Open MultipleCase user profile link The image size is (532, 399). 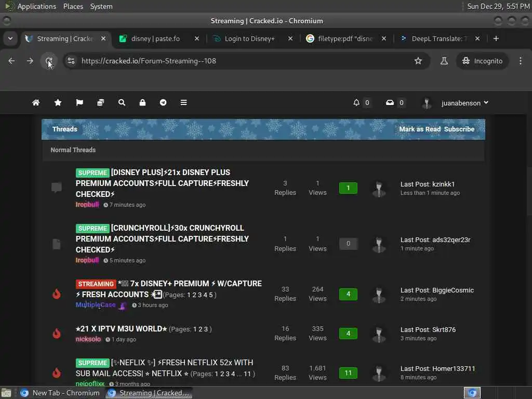96,304
